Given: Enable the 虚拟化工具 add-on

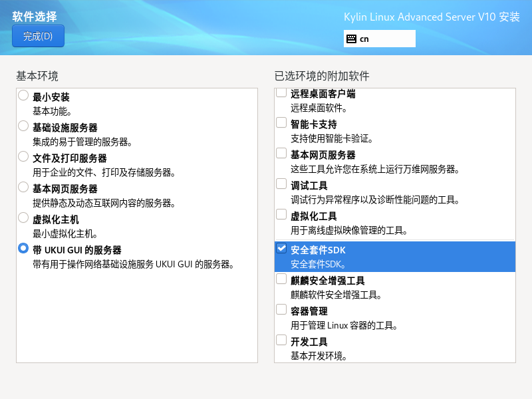Looking at the screenshot, I should pyautogui.click(x=281, y=215).
